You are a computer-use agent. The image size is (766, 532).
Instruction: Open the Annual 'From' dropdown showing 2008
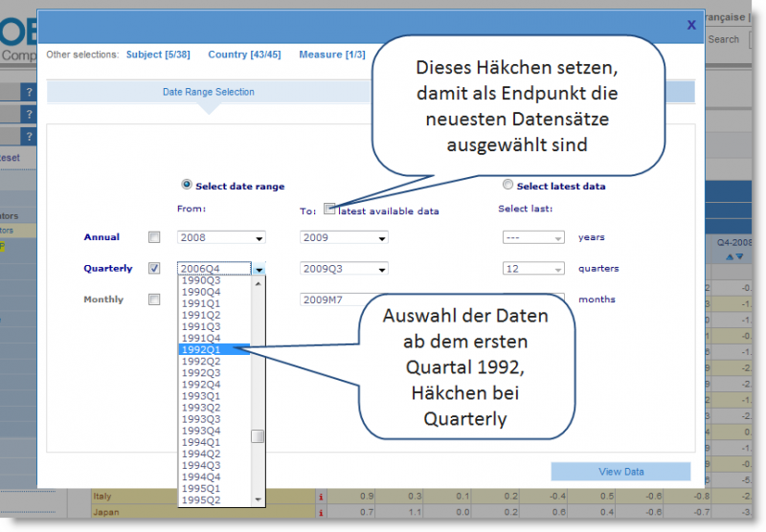221,237
